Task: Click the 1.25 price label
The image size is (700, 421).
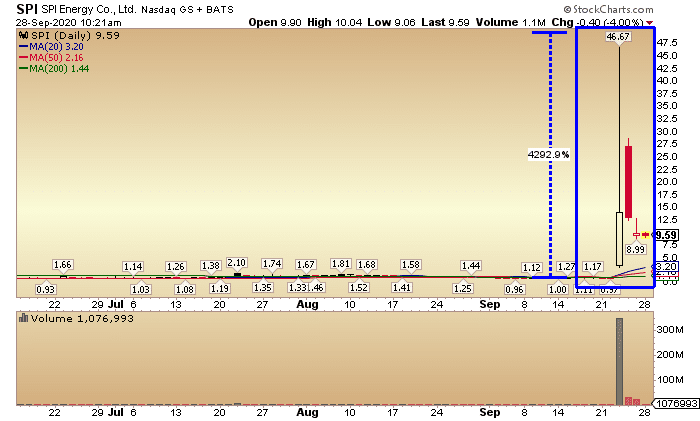Action: coord(462,288)
